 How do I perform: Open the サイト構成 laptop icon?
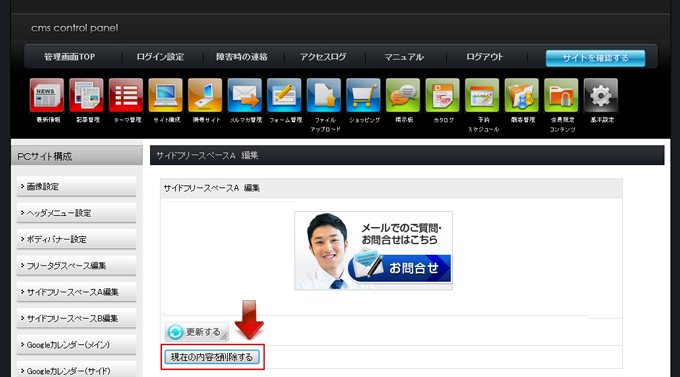165,95
